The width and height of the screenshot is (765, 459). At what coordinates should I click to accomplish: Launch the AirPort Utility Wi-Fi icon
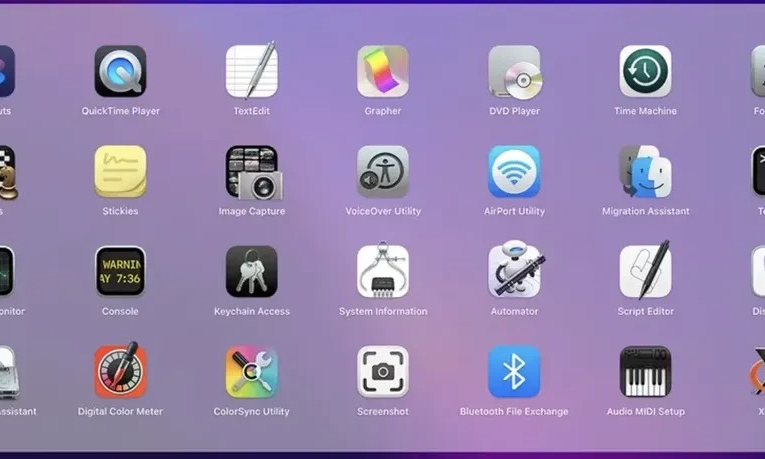click(x=514, y=171)
